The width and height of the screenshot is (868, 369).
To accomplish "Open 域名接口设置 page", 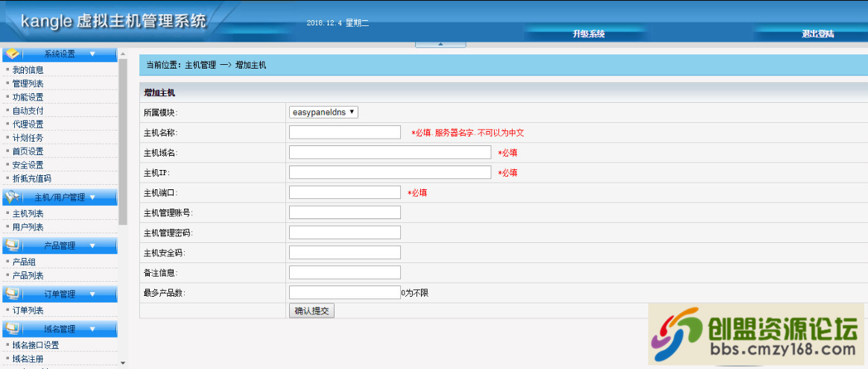I will pos(36,345).
